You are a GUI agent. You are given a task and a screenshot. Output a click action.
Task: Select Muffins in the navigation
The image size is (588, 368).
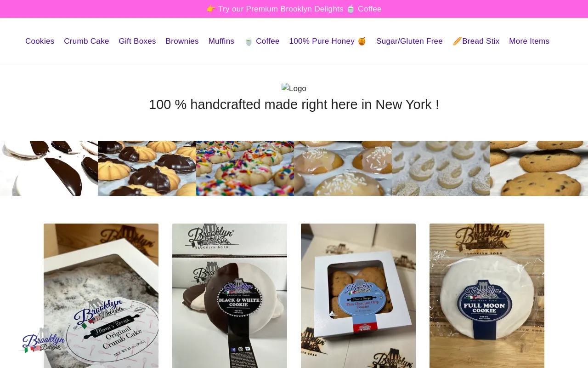(221, 41)
